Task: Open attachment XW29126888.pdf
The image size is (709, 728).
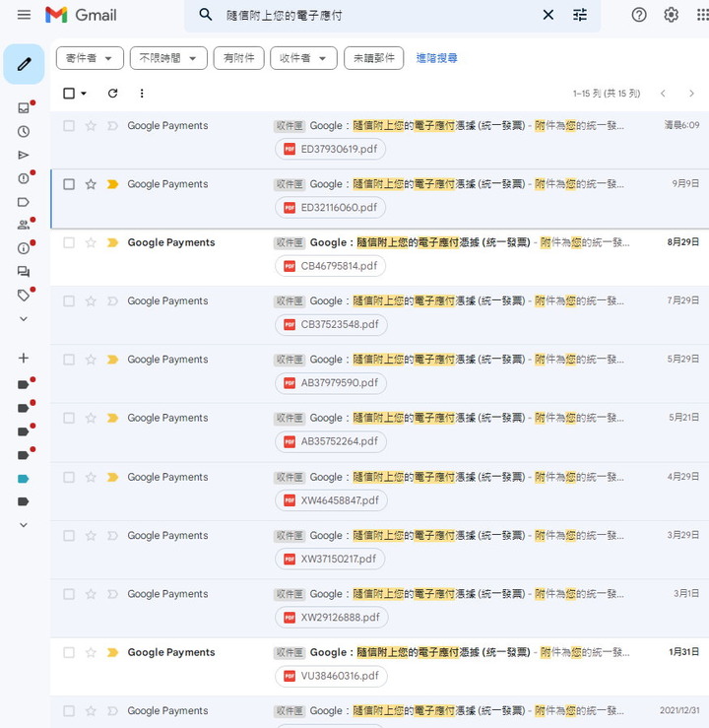Action: click(332, 618)
